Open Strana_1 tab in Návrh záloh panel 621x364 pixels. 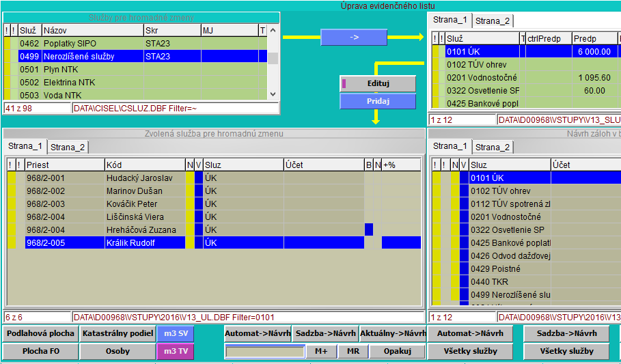click(450, 146)
